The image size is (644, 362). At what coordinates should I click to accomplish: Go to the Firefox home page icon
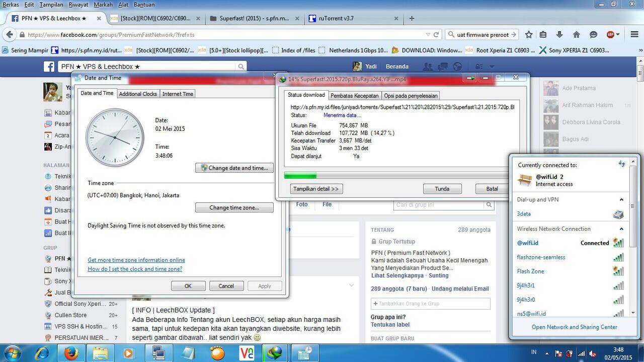(x=577, y=35)
